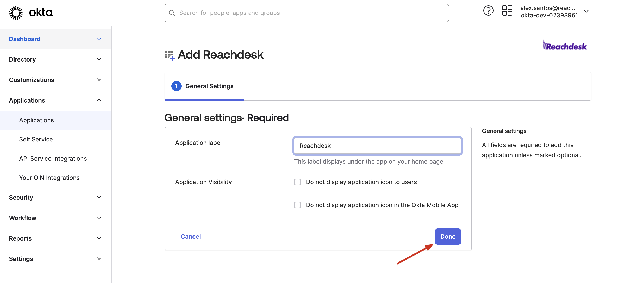Open the apps grid icon in header

tap(507, 11)
